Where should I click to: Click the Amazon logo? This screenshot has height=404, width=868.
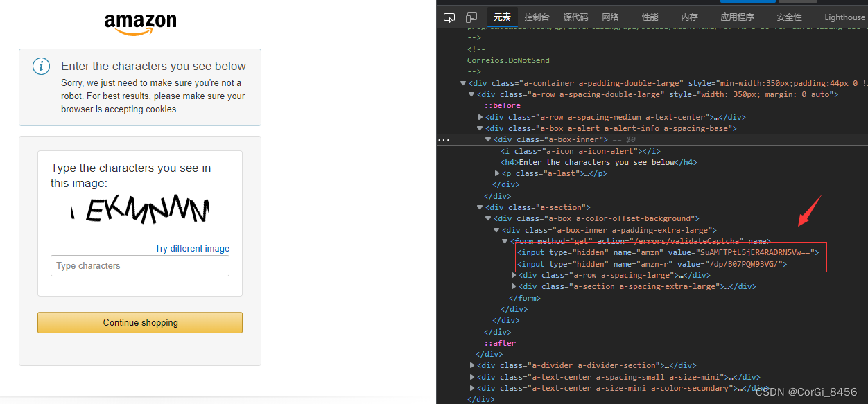pyautogui.click(x=140, y=24)
